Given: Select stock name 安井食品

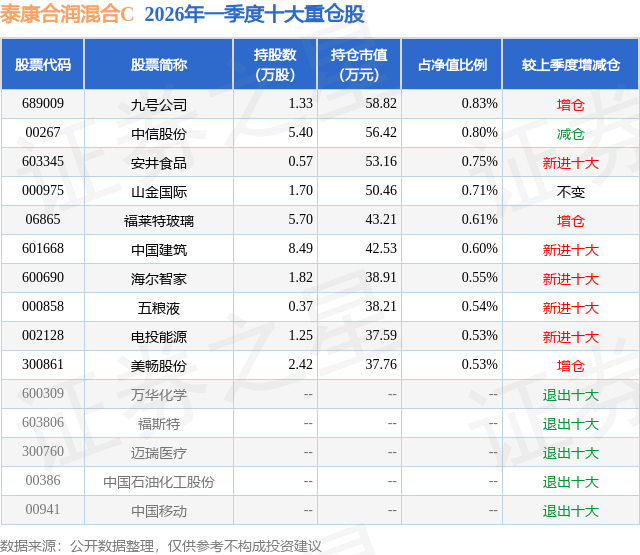Looking at the screenshot, I should (159, 163).
